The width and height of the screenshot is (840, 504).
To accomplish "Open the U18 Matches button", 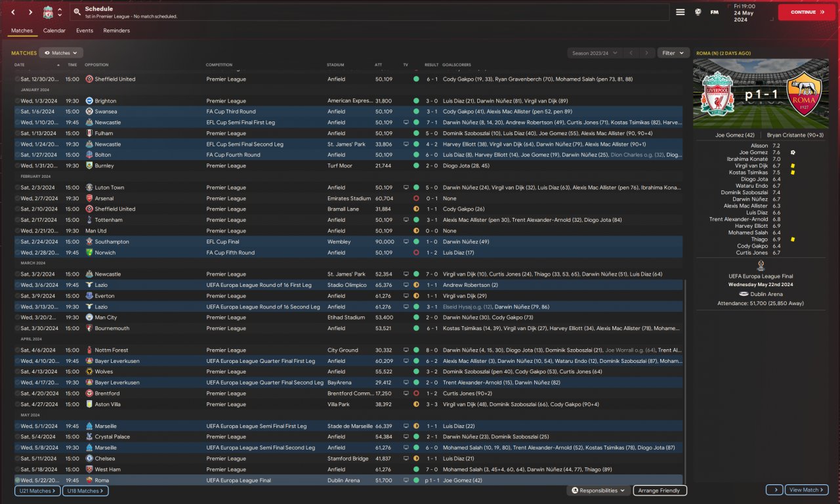I will click(x=85, y=491).
